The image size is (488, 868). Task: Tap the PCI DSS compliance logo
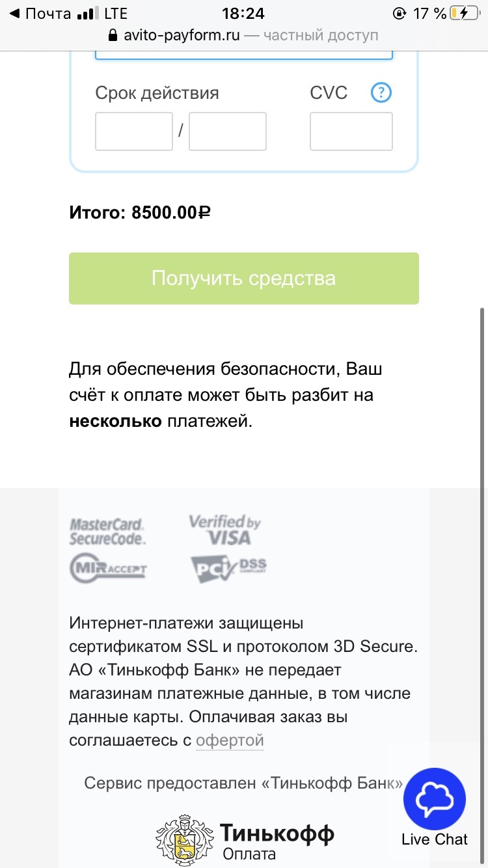(x=228, y=568)
